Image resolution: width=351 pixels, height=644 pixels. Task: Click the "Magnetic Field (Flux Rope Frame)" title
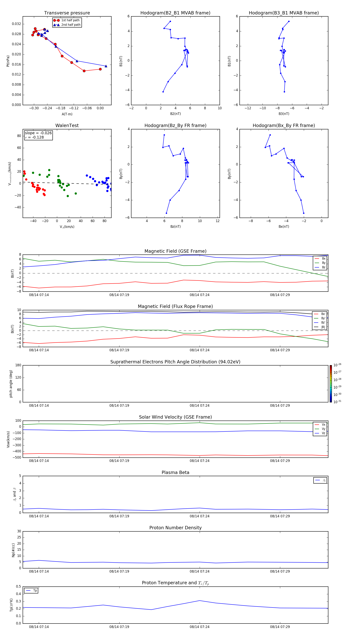(x=175, y=307)
